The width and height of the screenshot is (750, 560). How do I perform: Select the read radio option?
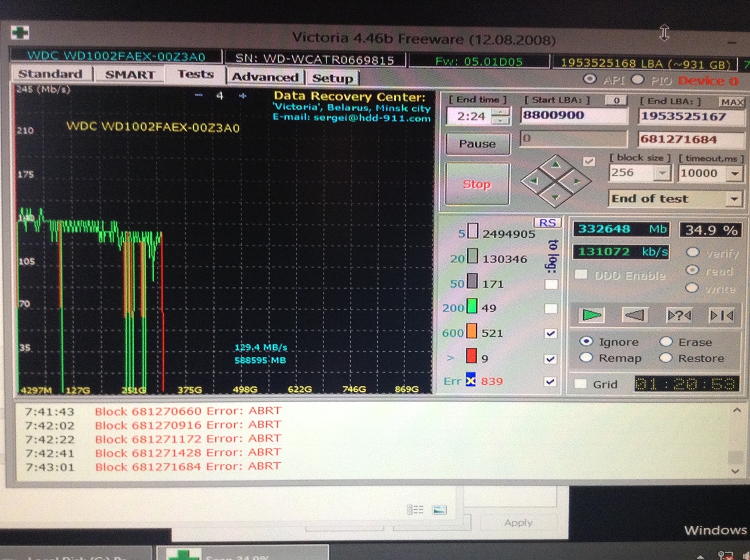pos(692,270)
